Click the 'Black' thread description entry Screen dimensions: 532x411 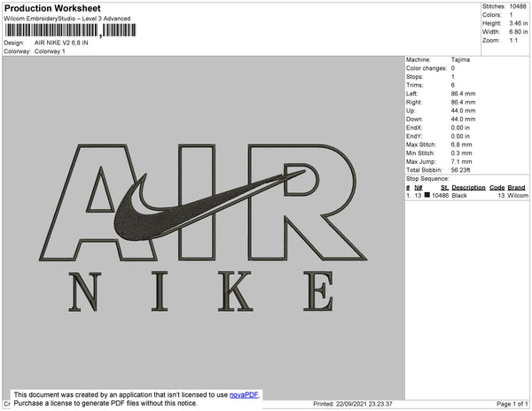click(x=459, y=196)
